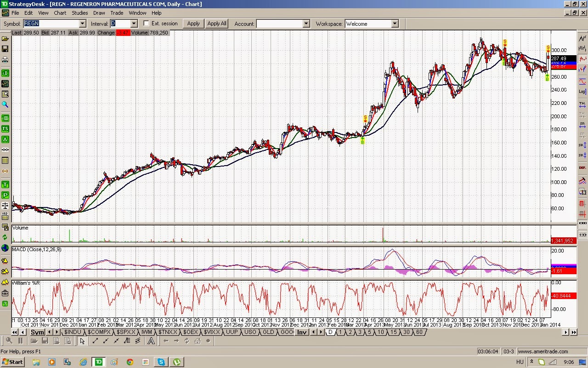Viewport: 588px width, 368px height.
Task: Click the green refresh arrows sidebar icon
Action: (5, 237)
